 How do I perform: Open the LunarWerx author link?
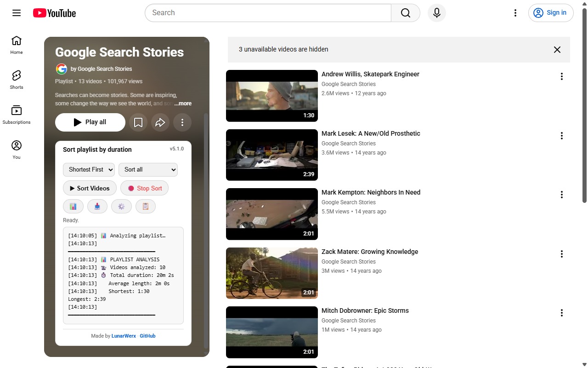[124, 336]
